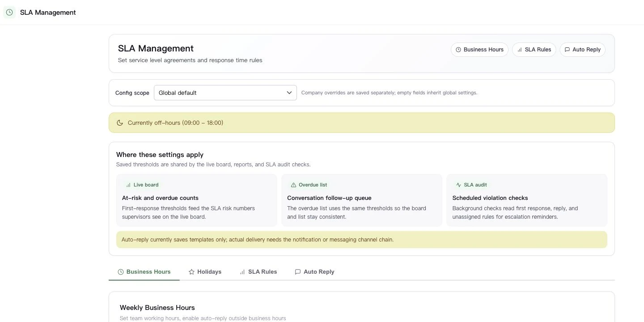
Task: Click the chat bubble icon in Auto Reply button
Action: [567, 50]
